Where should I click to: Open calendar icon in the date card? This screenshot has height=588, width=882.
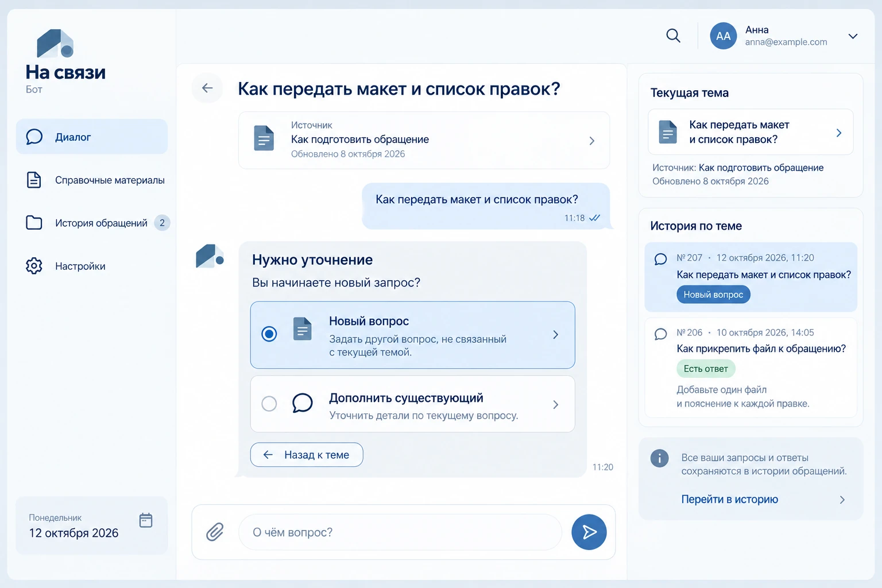[146, 520]
